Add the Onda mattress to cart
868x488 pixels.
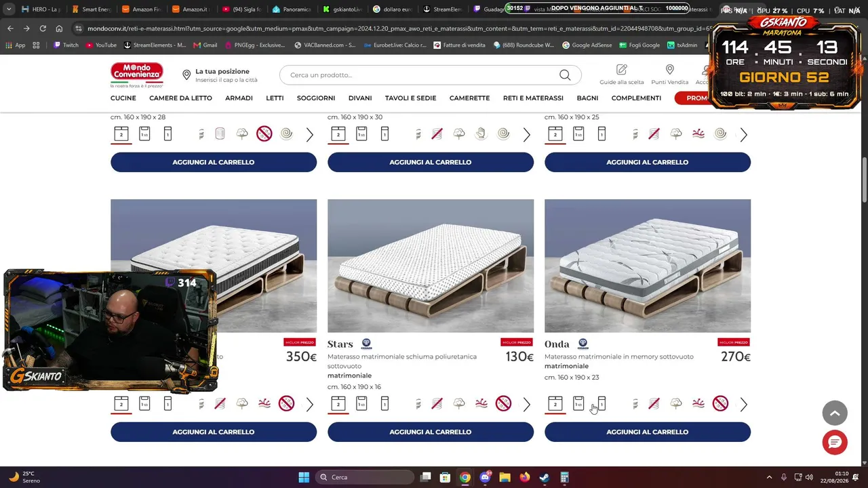coord(648,432)
